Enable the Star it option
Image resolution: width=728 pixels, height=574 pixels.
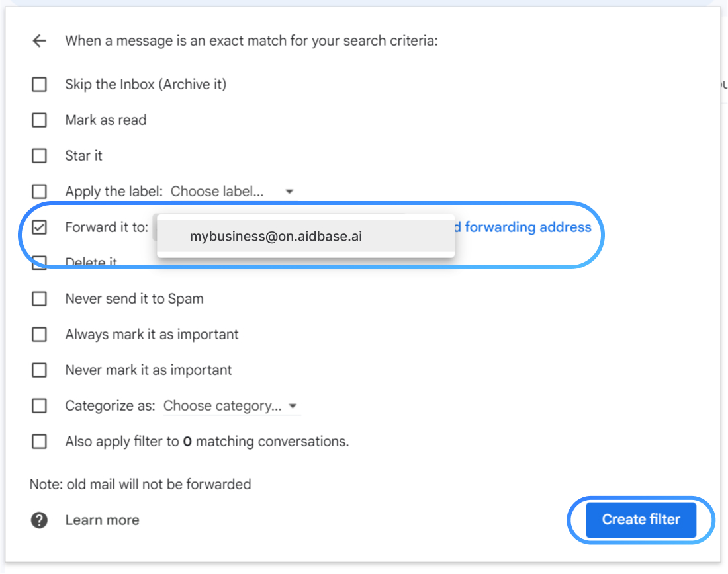click(x=38, y=155)
